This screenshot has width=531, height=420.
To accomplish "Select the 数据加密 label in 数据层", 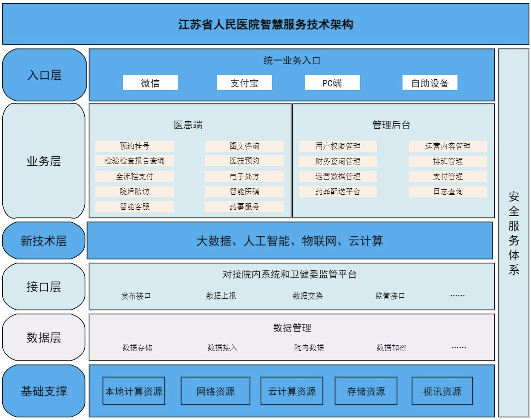I will pos(391,348).
